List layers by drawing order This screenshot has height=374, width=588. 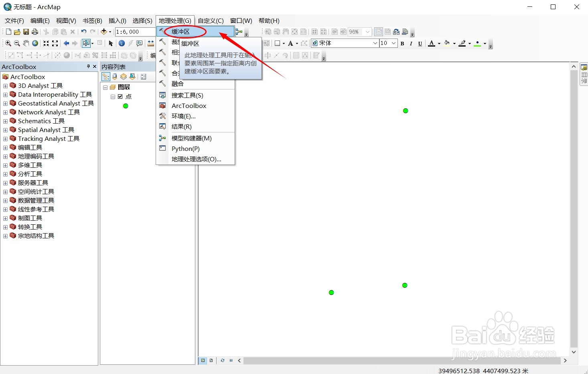tap(106, 77)
